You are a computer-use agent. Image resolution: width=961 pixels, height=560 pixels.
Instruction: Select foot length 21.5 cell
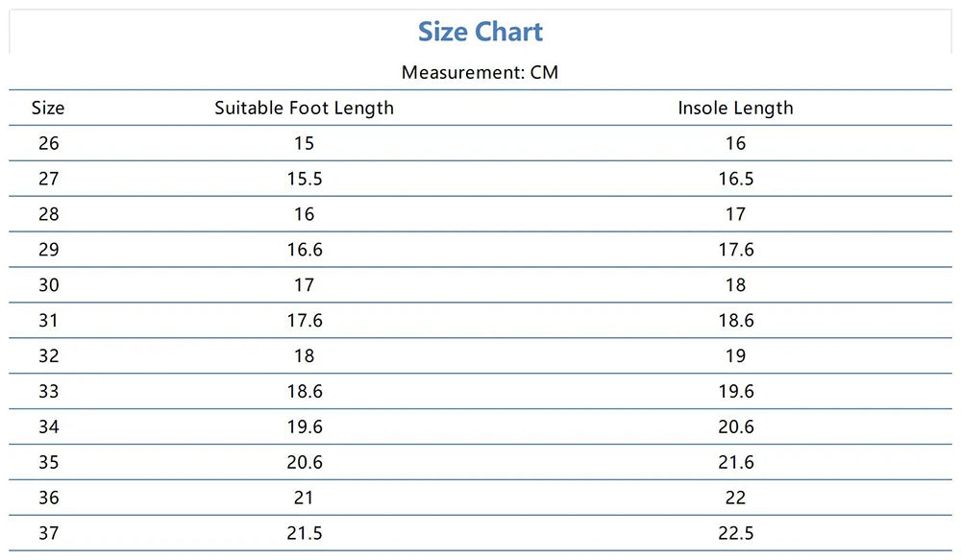[x=304, y=533]
